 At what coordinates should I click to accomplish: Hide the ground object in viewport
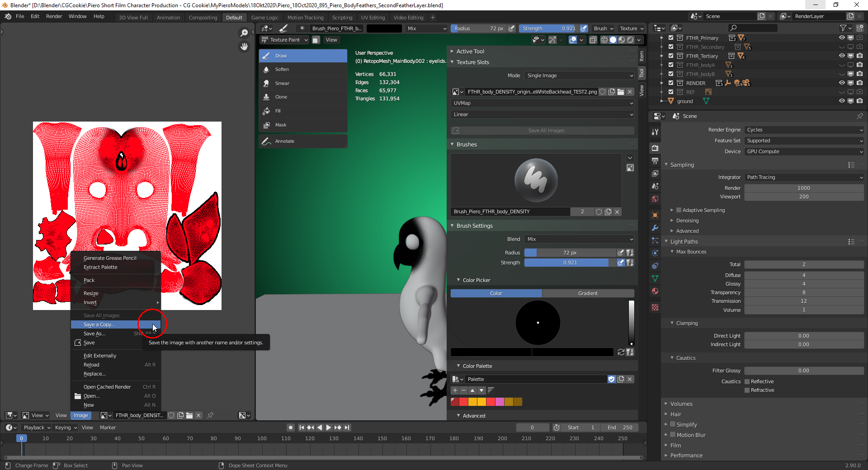[841, 101]
